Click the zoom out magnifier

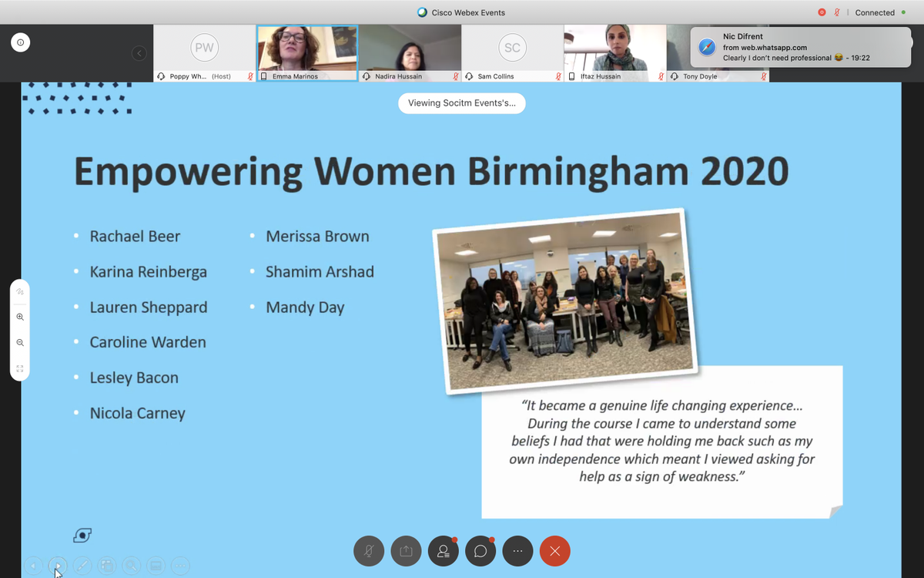tap(20, 342)
